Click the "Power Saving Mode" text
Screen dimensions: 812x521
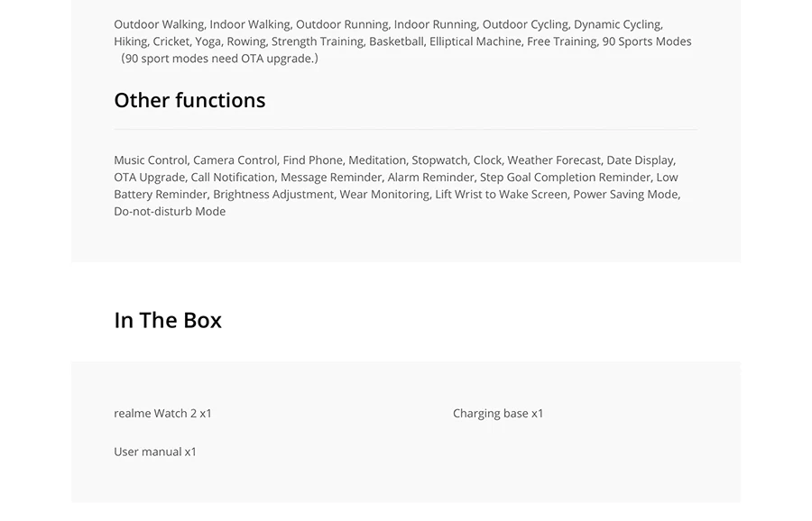(x=625, y=195)
